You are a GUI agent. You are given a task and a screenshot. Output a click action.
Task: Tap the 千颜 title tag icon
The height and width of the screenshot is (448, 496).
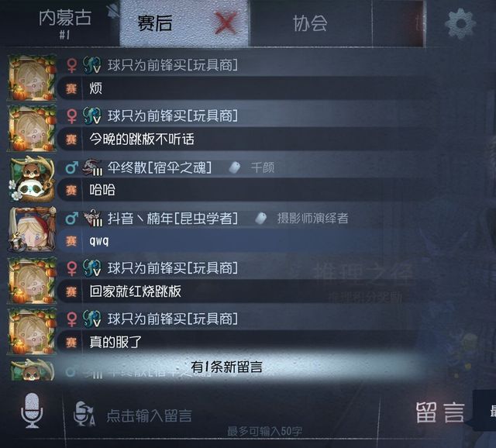234,167
